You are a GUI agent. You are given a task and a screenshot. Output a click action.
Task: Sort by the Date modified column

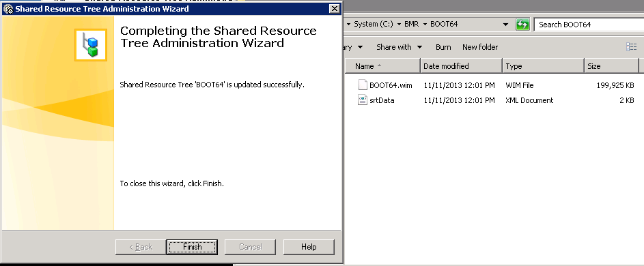click(x=462, y=65)
